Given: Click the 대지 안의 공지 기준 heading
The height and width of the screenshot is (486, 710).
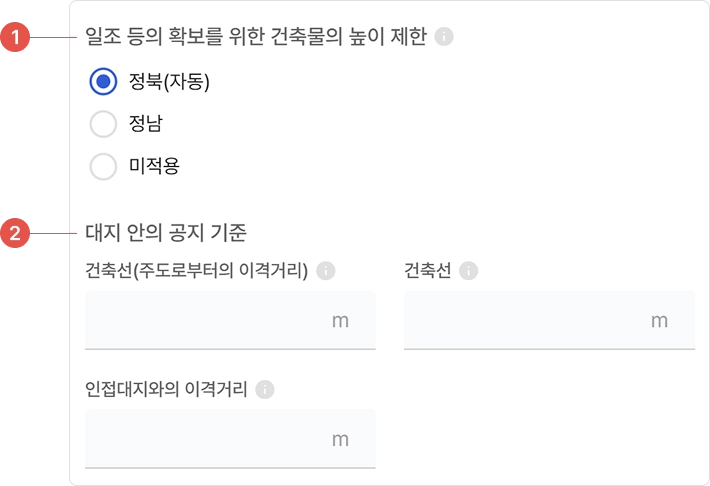Looking at the screenshot, I should pyautogui.click(x=166, y=233).
